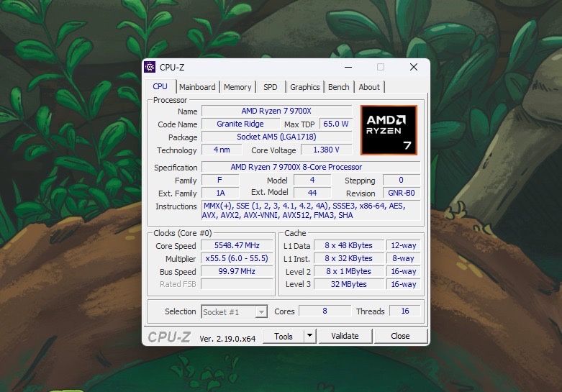Click the Level 2 value 8 x 1 MBytes

[x=349, y=271]
